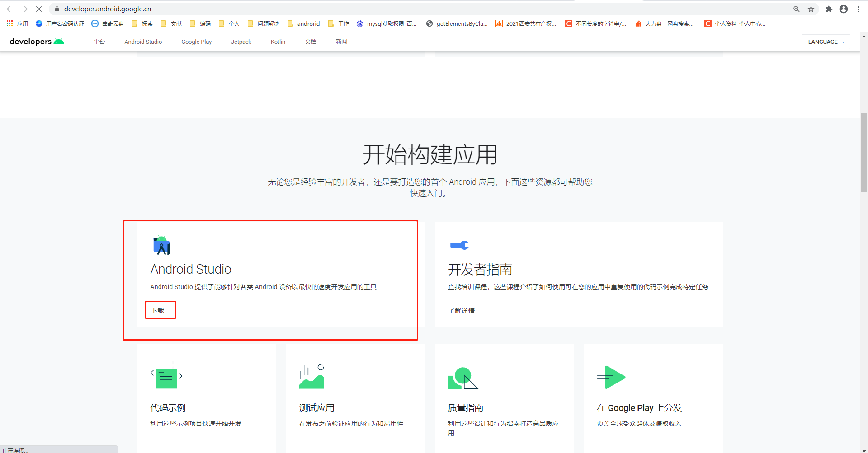Screen dimensions: 868x453
Task: Click the test app chart icon
Action: 312,377
